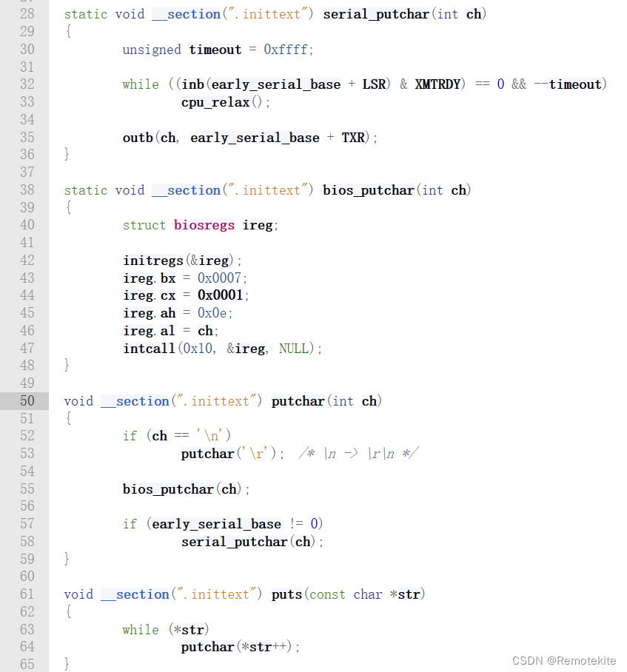
Task: Click the ".inittext" string on line 50
Action: 217,401
